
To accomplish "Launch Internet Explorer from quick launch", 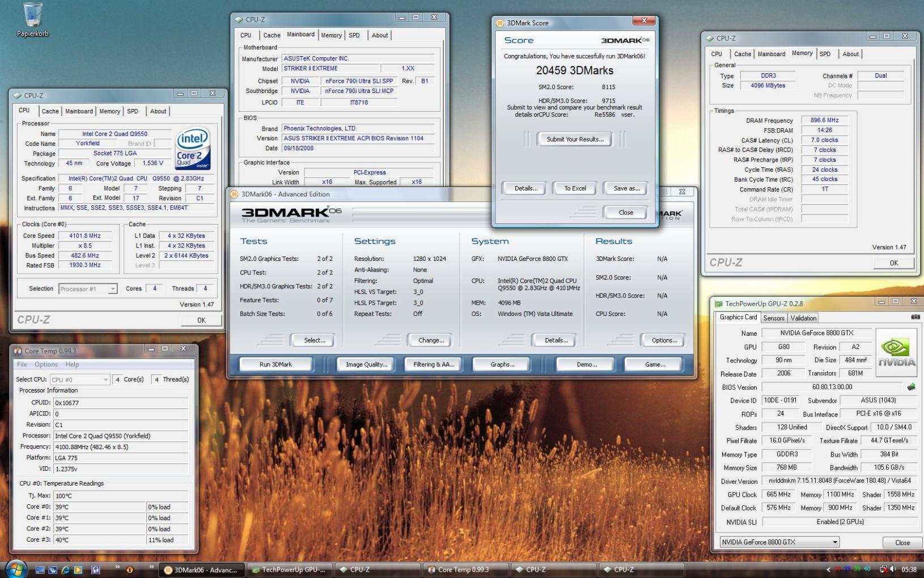I will (x=65, y=569).
